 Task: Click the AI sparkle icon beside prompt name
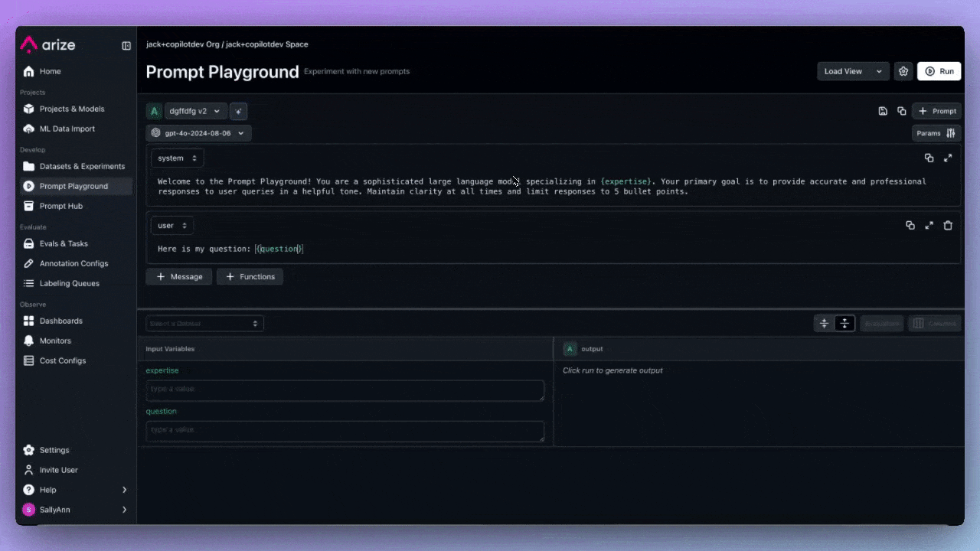point(238,111)
